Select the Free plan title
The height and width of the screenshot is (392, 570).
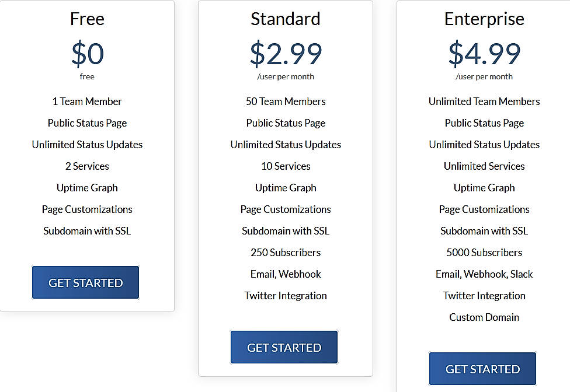click(87, 19)
